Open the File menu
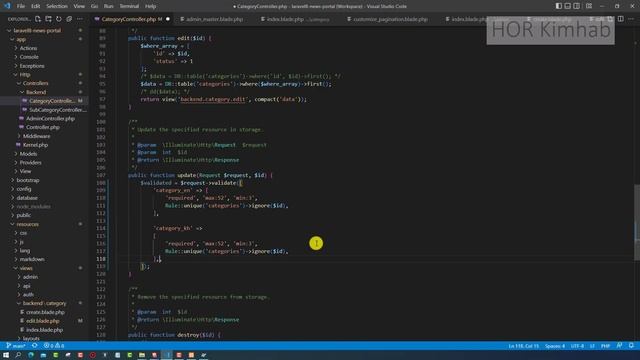This screenshot has width=640, height=360. coord(21,6)
